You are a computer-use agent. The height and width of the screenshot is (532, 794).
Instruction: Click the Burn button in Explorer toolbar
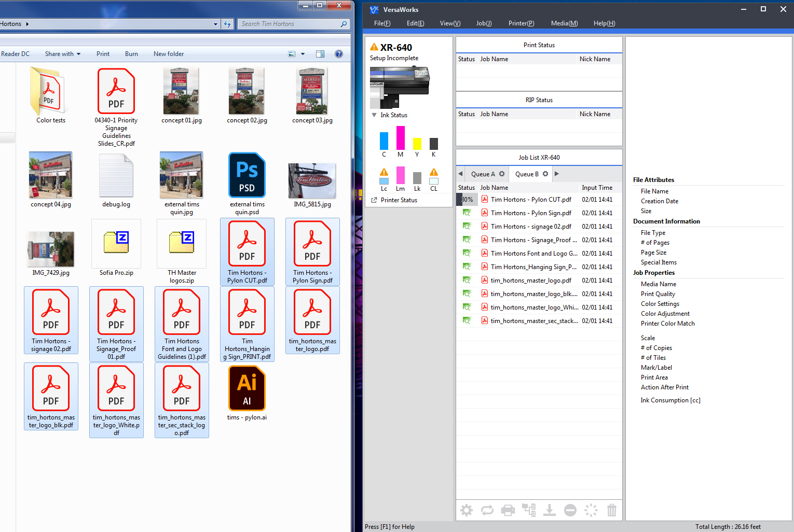click(x=131, y=54)
